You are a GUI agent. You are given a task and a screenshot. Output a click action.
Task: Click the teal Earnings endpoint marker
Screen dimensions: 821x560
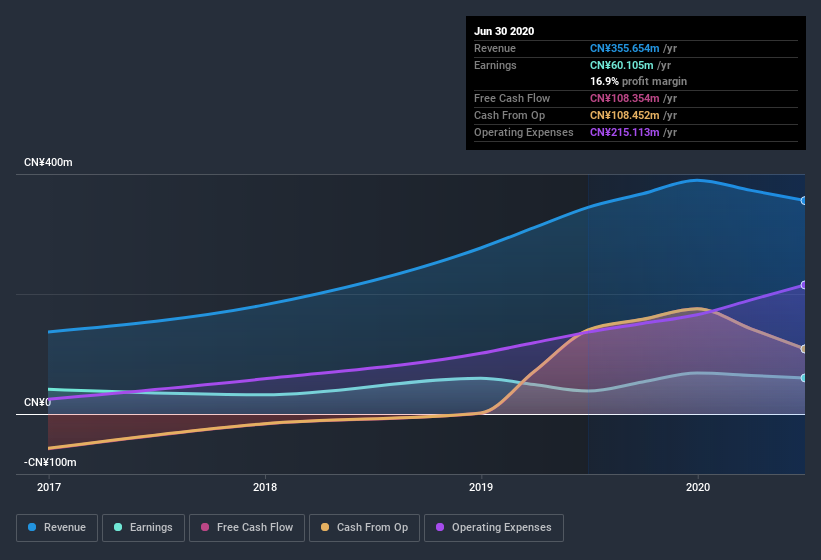[803, 378]
